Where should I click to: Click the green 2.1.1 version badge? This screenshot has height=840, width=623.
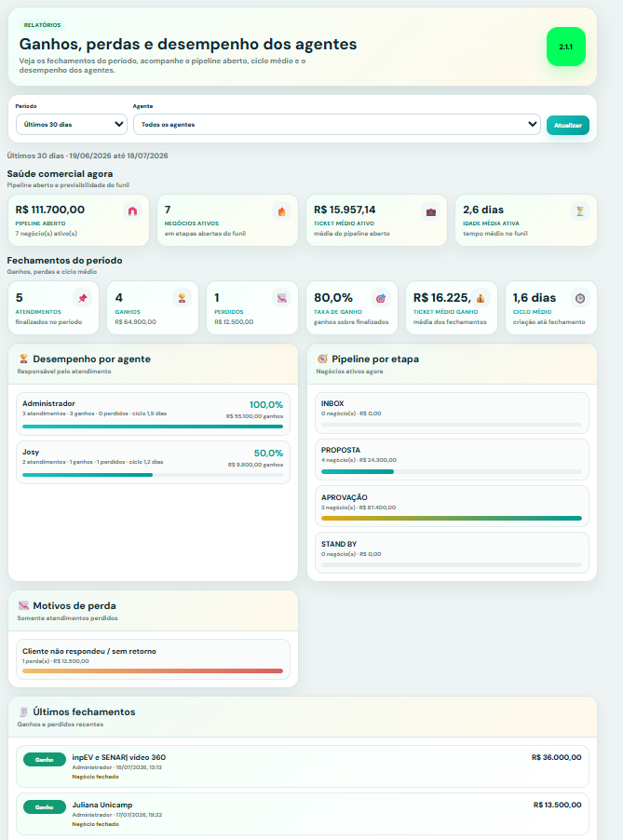[565, 47]
